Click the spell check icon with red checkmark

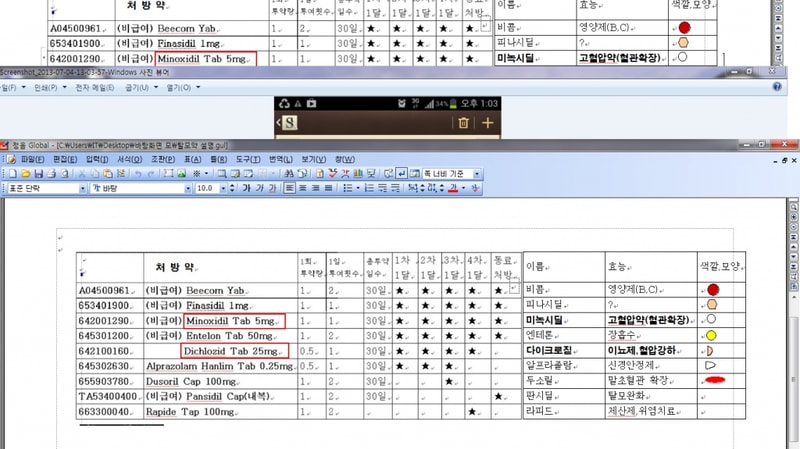(x=333, y=174)
